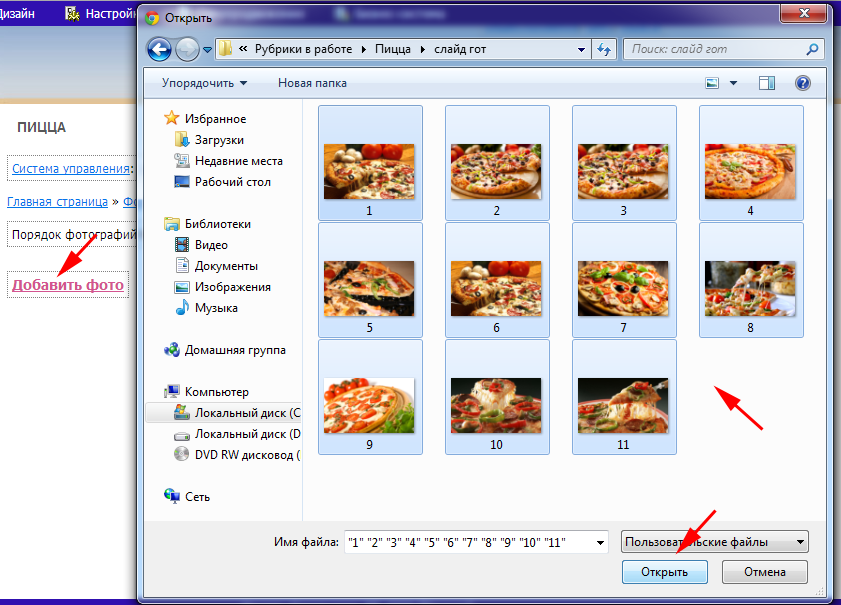Open the help question mark icon

tap(801, 84)
